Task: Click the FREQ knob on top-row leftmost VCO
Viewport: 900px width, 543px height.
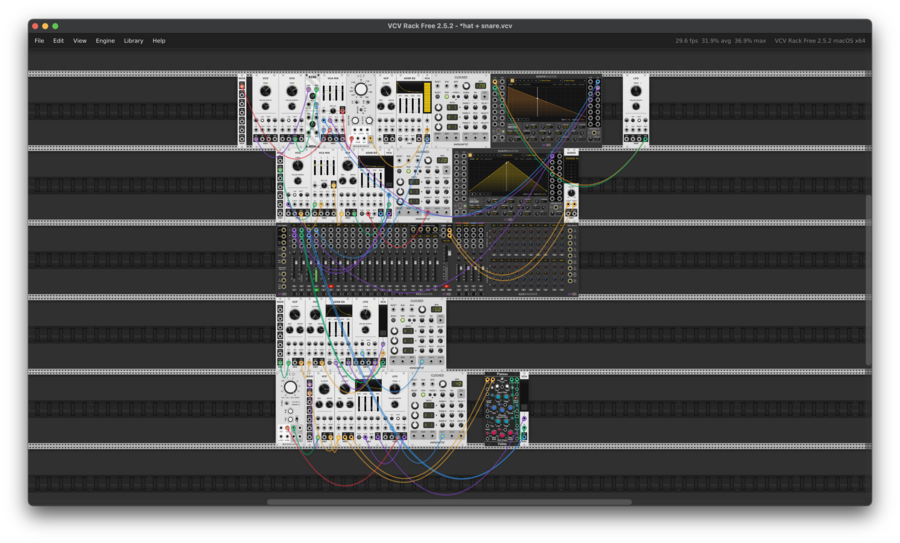Action: coord(266,93)
